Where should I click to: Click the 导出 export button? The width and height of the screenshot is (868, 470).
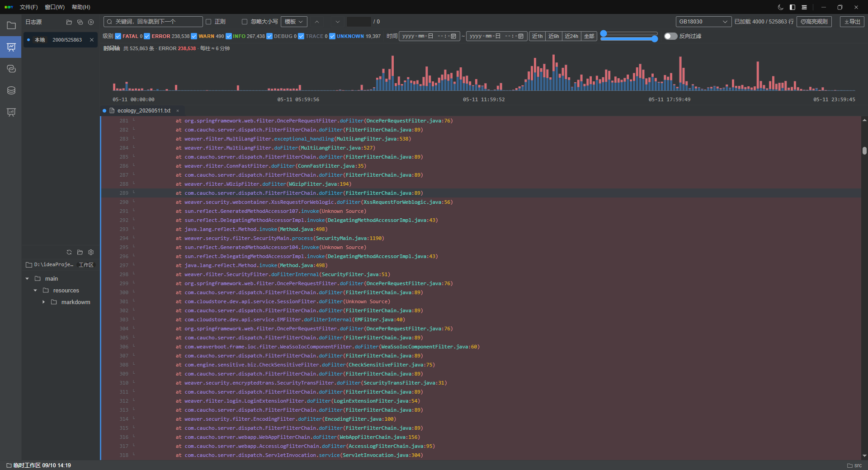point(852,22)
